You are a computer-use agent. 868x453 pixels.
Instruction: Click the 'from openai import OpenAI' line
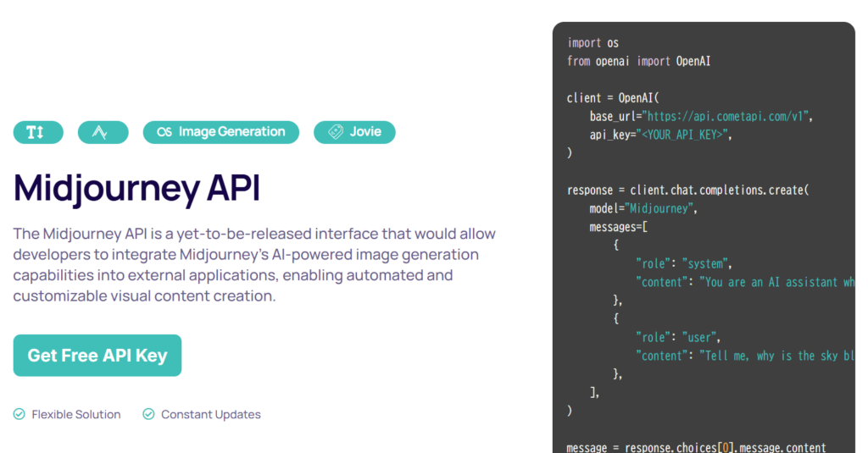[x=638, y=62]
